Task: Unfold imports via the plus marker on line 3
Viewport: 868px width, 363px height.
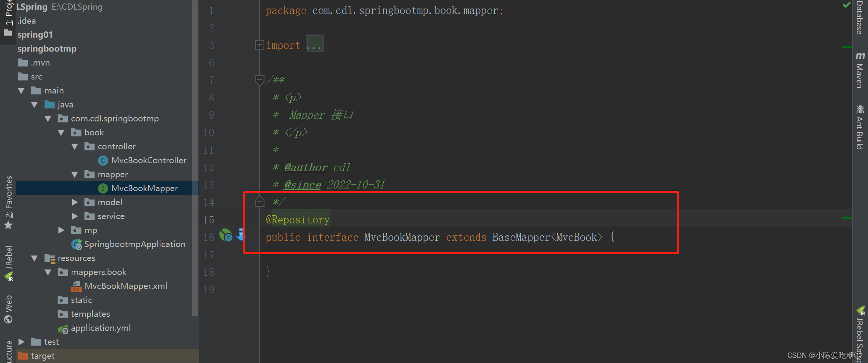Action: 259,45
